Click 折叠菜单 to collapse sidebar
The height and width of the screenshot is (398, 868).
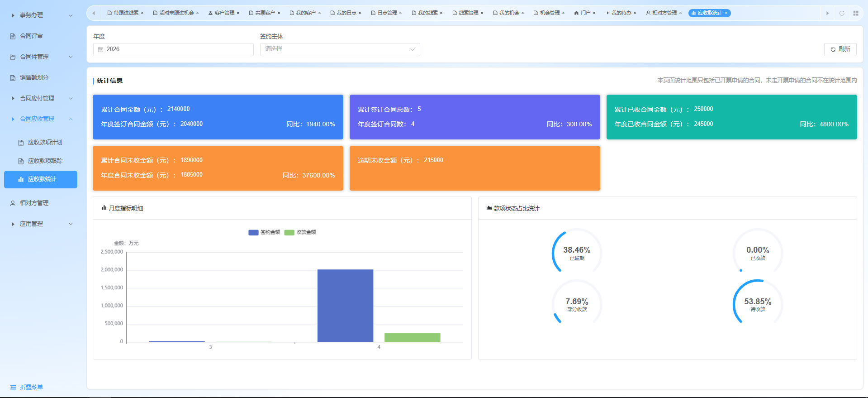coord(27,387)
